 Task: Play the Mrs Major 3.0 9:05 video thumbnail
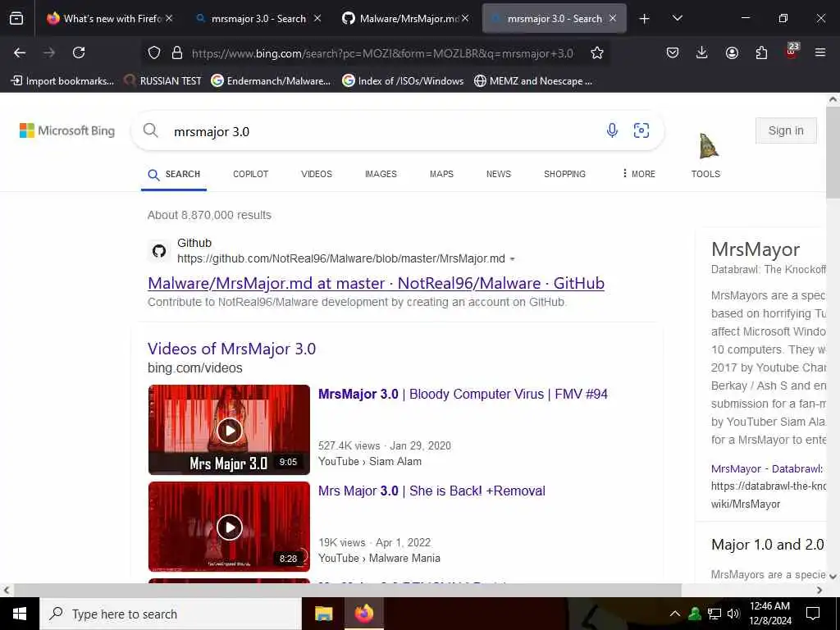[x=230, y=430]
